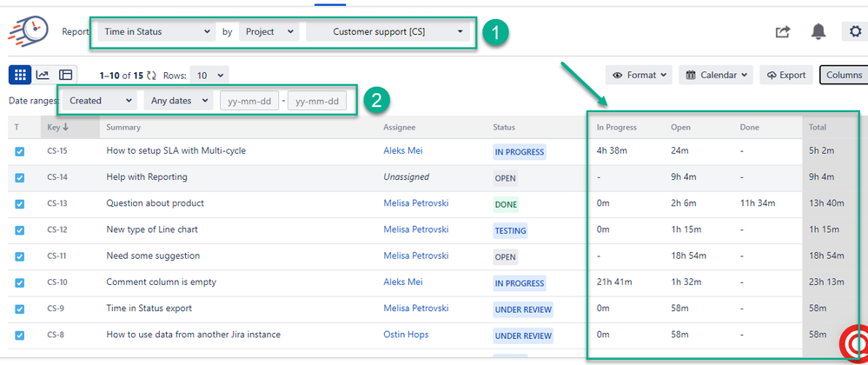Open assignee Ostin Hops on CS-8
The height and width of the screenshot is (365, 868).
coord(406,335)
